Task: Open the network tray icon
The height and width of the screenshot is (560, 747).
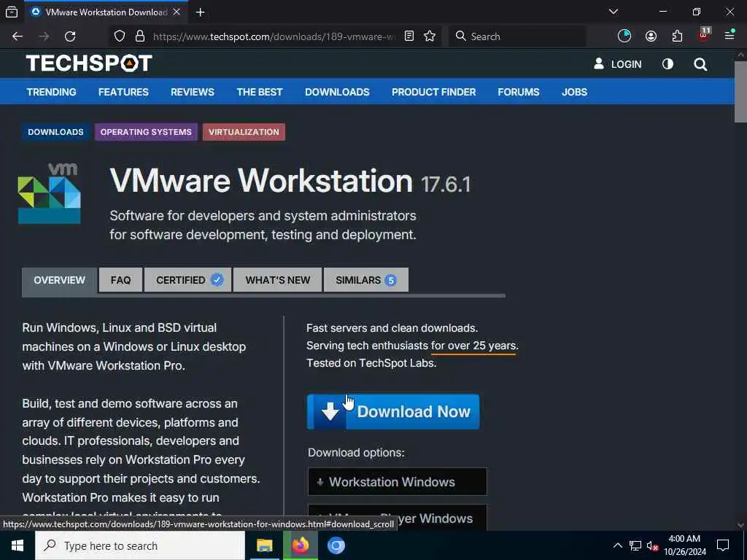Action: pos(635,545)
